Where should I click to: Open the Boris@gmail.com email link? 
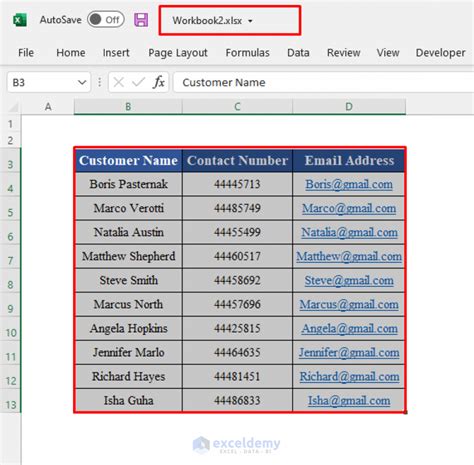(349, 184)
